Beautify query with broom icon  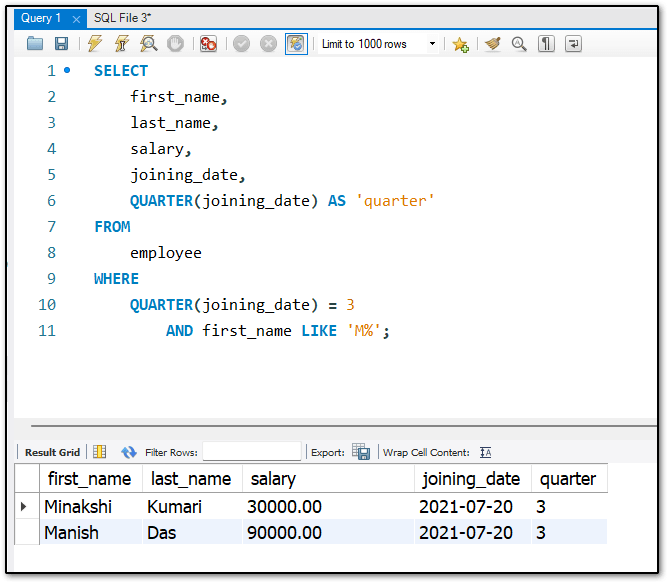tap(493, 43)
